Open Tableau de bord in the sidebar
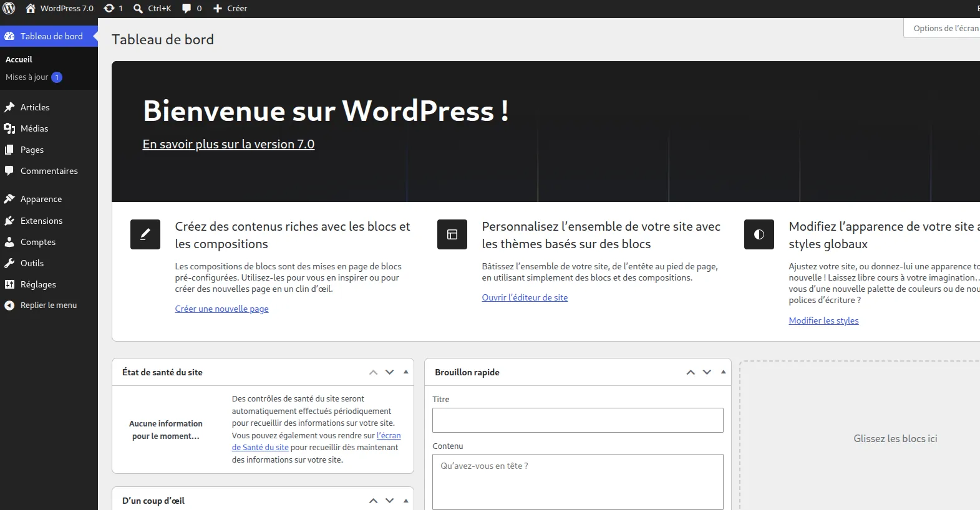This screenshot has width=980, height=510. (49, 36)
